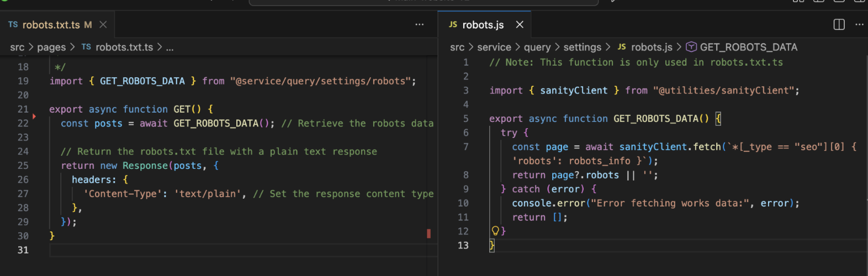This screenshot has height=276, width=868.
Task: Expand the 'service' breadcrumb folder
Action: coord(494,47)
